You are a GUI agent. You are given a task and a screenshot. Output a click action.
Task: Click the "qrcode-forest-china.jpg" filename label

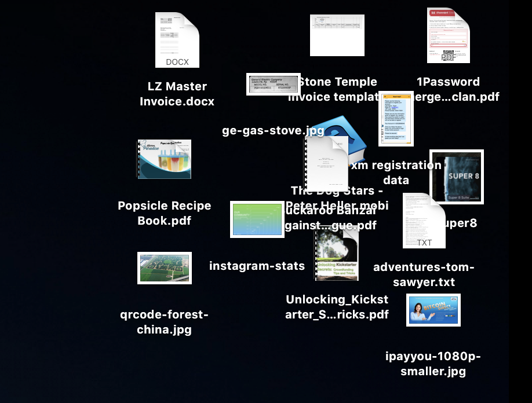coord(164,323)
